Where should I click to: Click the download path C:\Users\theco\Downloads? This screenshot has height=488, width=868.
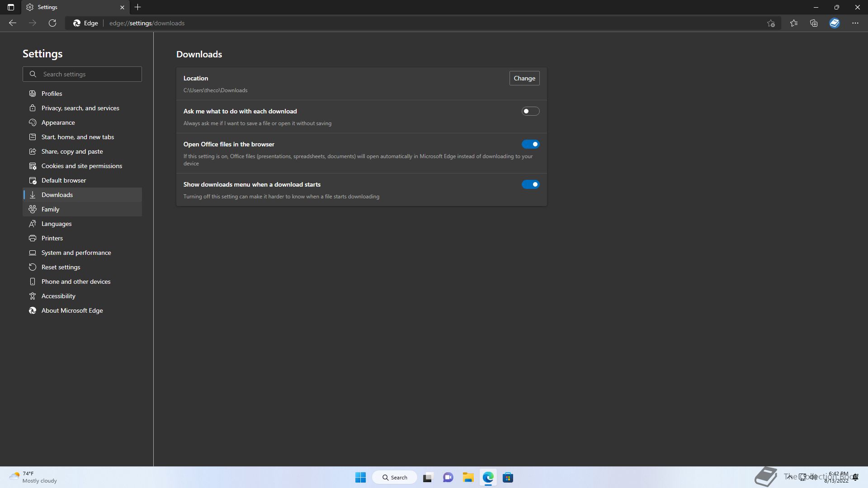(215, 90)
